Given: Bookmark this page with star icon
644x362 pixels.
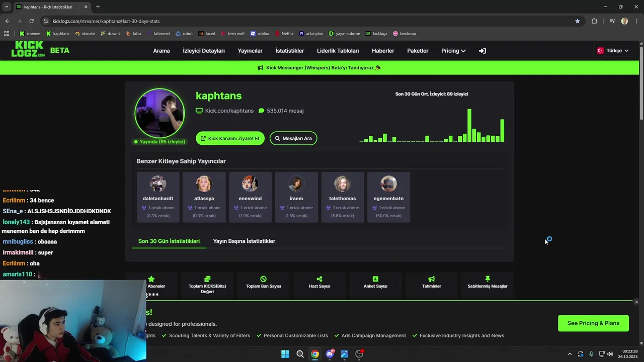Looking at the screenshot, I should pyautogui.click(x=578, y=21).
